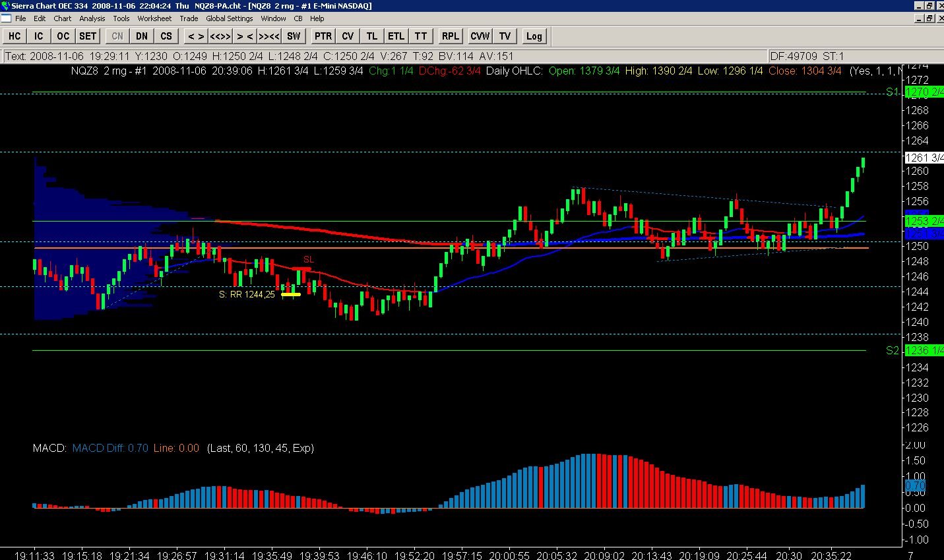Click the TT text tool button
Image resolution: width=944 pixels, height=560 pixels.
[x=421, y=36]
